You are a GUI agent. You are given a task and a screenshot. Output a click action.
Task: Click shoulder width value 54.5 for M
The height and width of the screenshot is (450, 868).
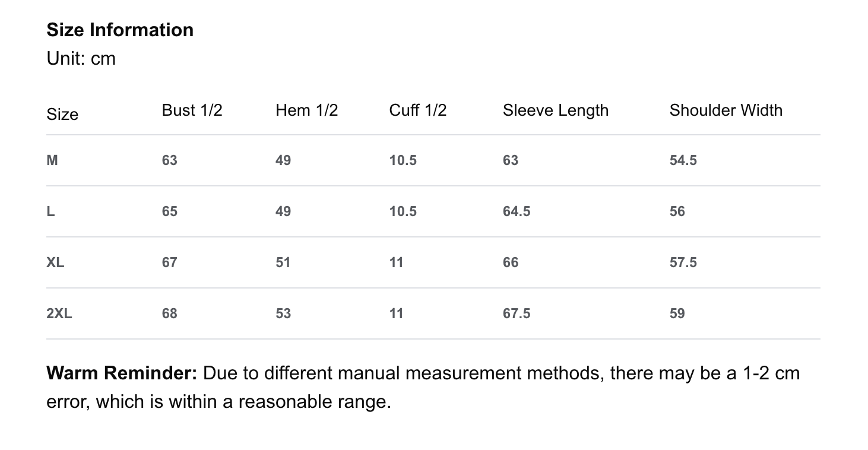[x=683, y=160]
